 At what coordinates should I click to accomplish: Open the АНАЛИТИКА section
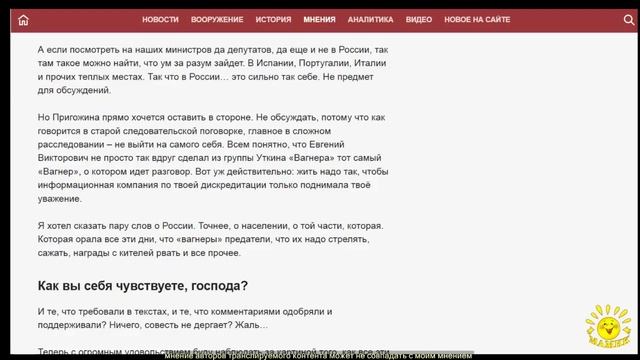click(x=371, y=20)
